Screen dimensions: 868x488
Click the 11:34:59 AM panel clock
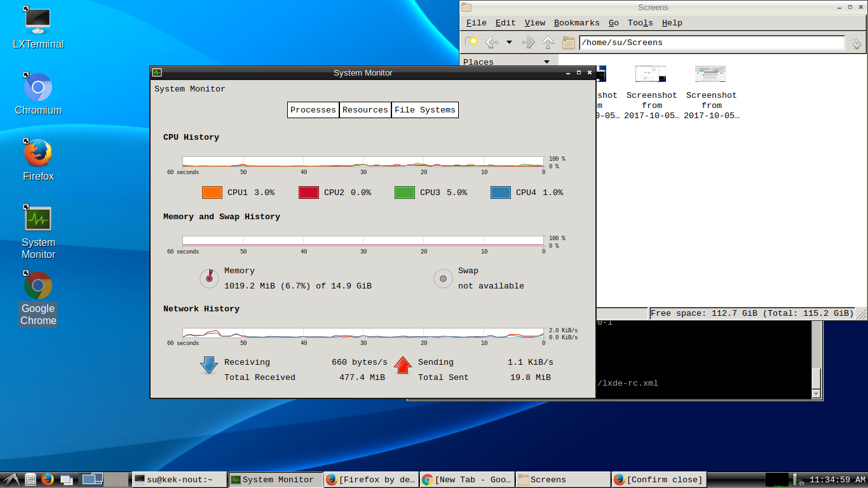pos(837,480)
